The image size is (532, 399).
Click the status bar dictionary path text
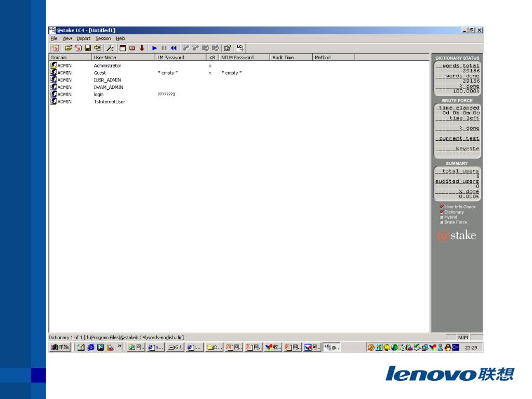pos(116,337)
